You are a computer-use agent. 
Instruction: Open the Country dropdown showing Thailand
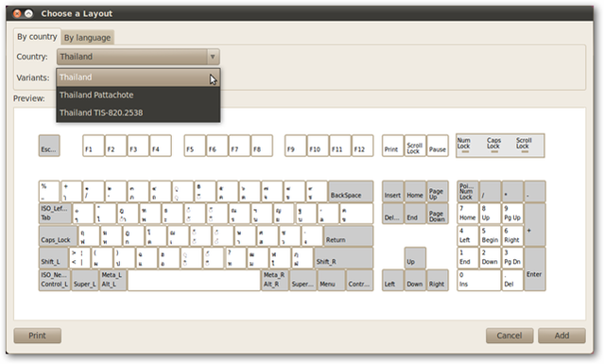pyautogui.click(x=138, y=57)
